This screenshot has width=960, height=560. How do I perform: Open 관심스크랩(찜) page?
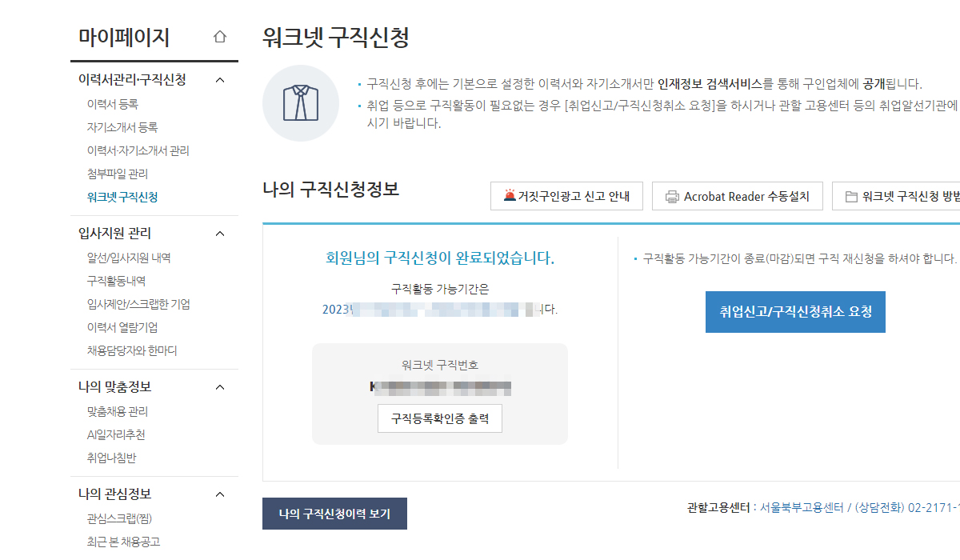click(x=119, y=518)
